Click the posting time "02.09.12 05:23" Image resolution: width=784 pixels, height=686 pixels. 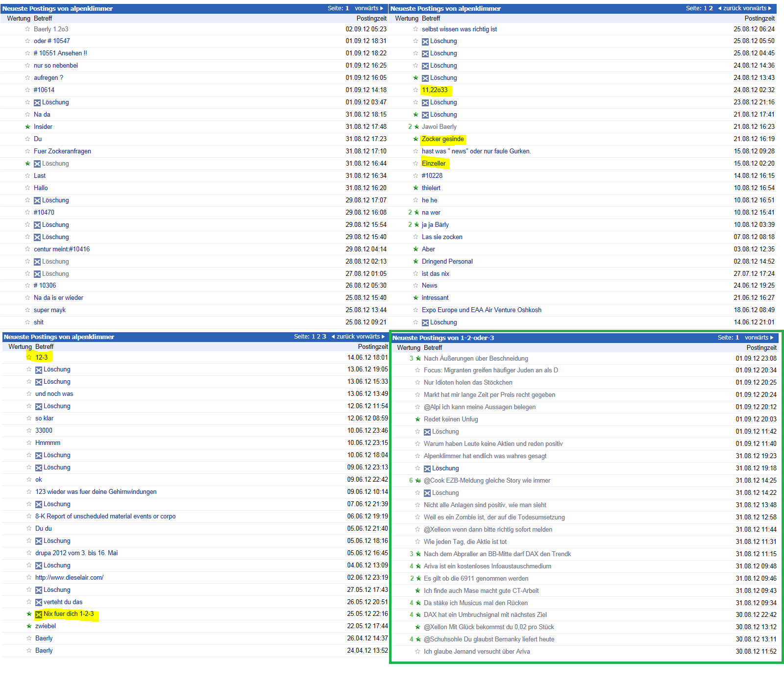coord(366,29)
